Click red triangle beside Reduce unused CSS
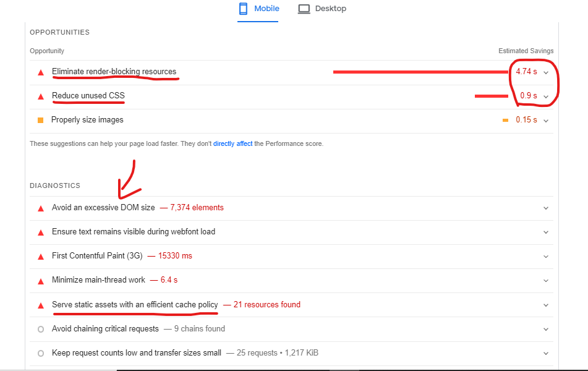Viewport: 588px width, 371px height. (x=41, y=96)
